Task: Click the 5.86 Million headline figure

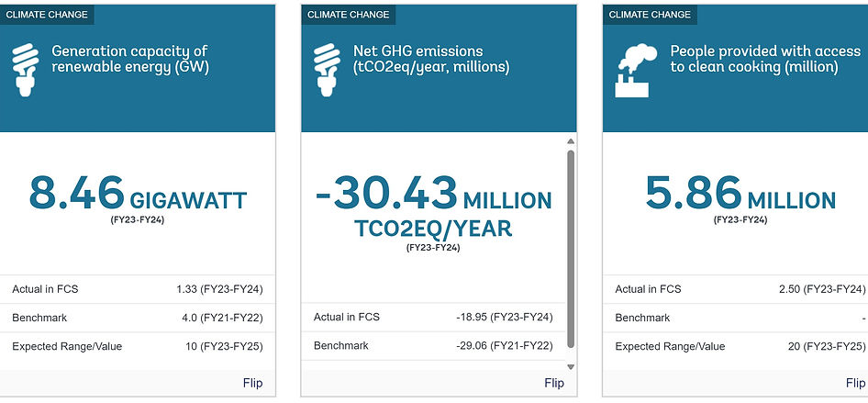Action: (740, 195)
